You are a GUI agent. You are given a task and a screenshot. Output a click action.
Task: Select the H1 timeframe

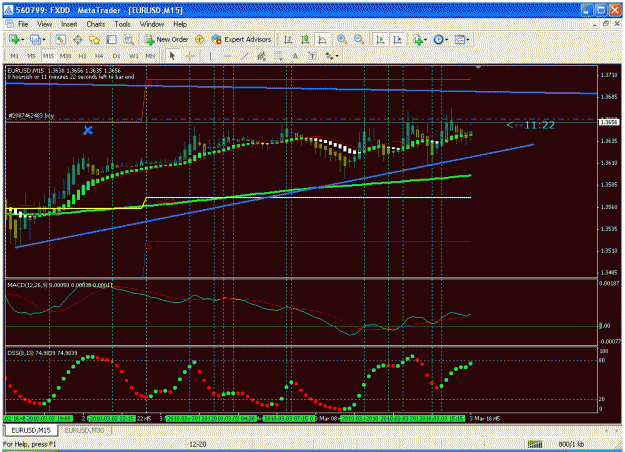[x=83, y=56]
